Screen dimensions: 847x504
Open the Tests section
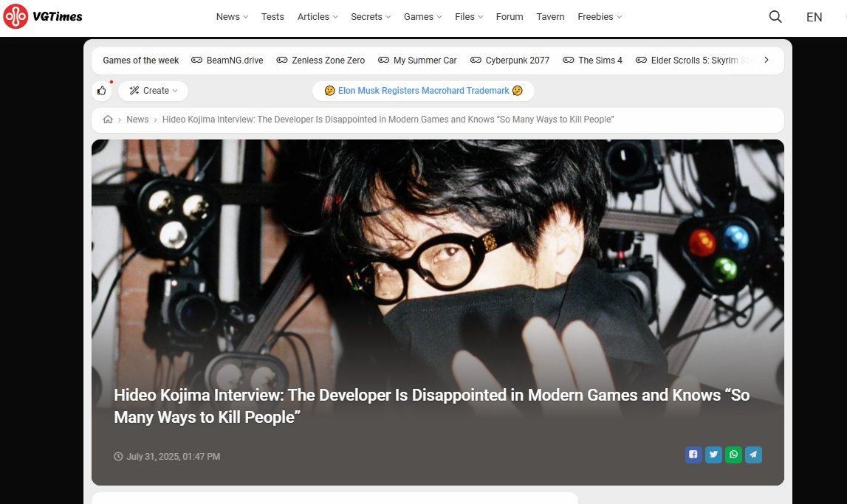tap(272, 17)
